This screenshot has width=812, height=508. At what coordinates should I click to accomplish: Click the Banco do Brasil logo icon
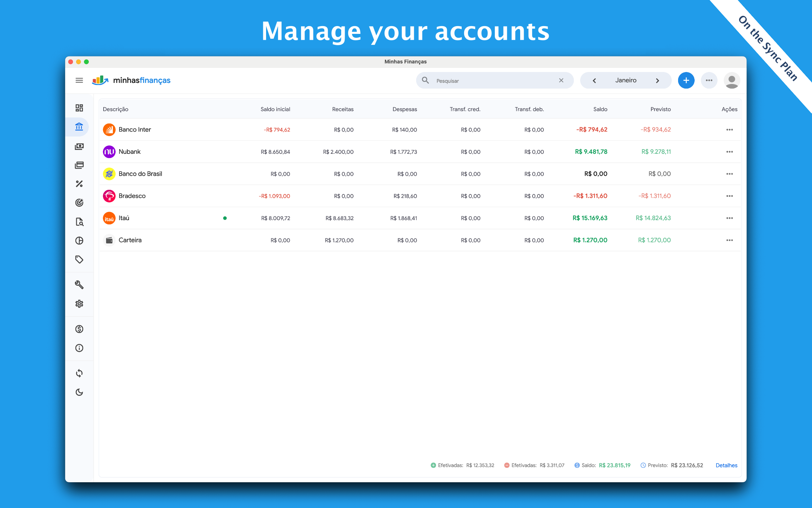(x=109, y=174)
